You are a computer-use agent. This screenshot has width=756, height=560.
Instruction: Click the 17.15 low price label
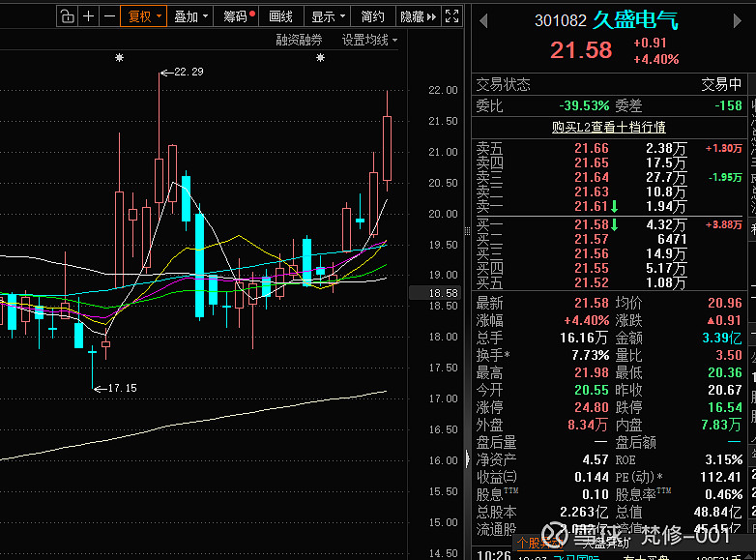point(122,388)
